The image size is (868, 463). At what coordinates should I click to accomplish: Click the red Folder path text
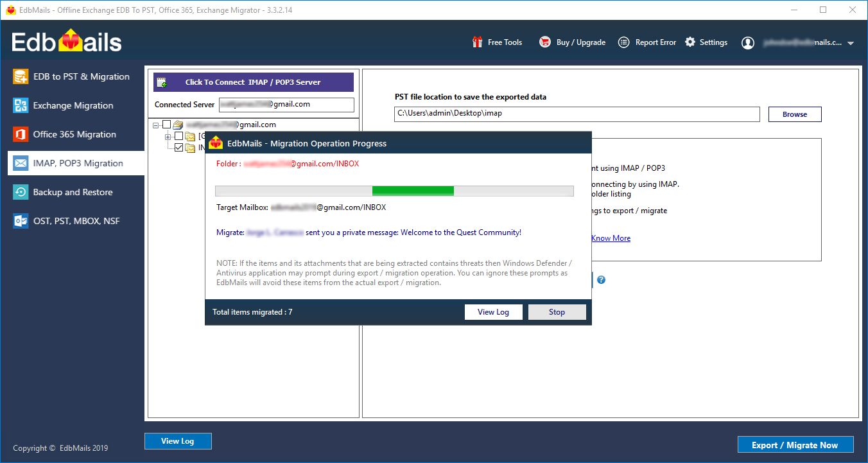[x=288, y=164]
